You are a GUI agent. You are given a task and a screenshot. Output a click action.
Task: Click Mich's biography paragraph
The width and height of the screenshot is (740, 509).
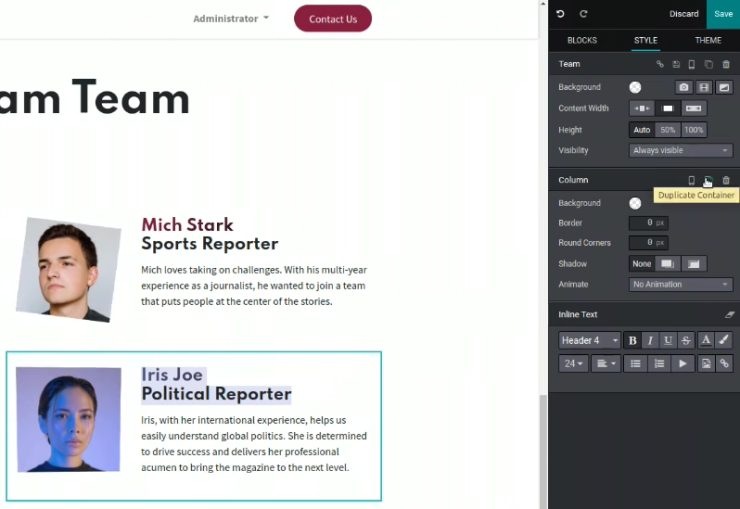click(x=254, y=285)
